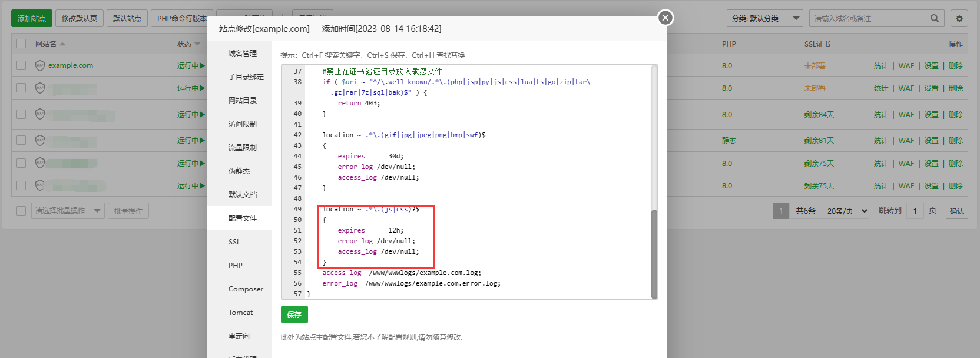Open the 分类 默认分类 dropdown

(x=764, y=19)
